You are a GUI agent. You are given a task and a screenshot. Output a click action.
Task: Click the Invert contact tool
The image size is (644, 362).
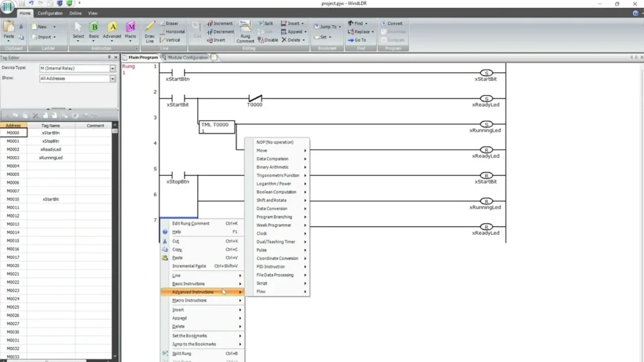tap(216, 40)
